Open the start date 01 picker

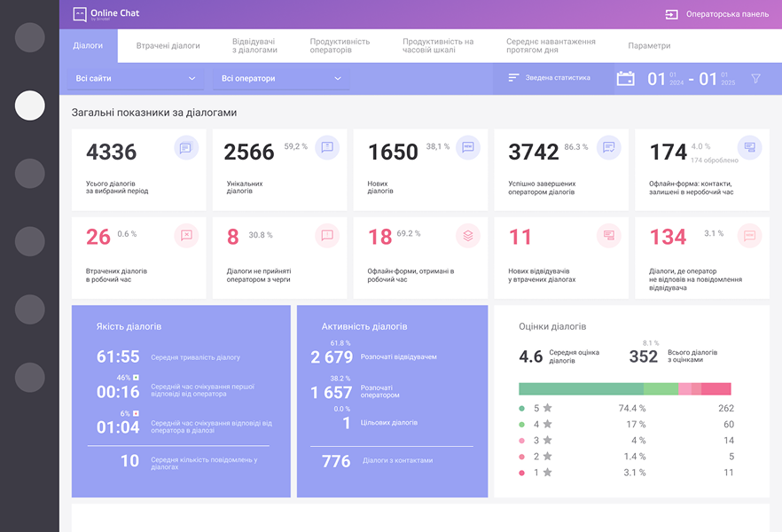656,79
